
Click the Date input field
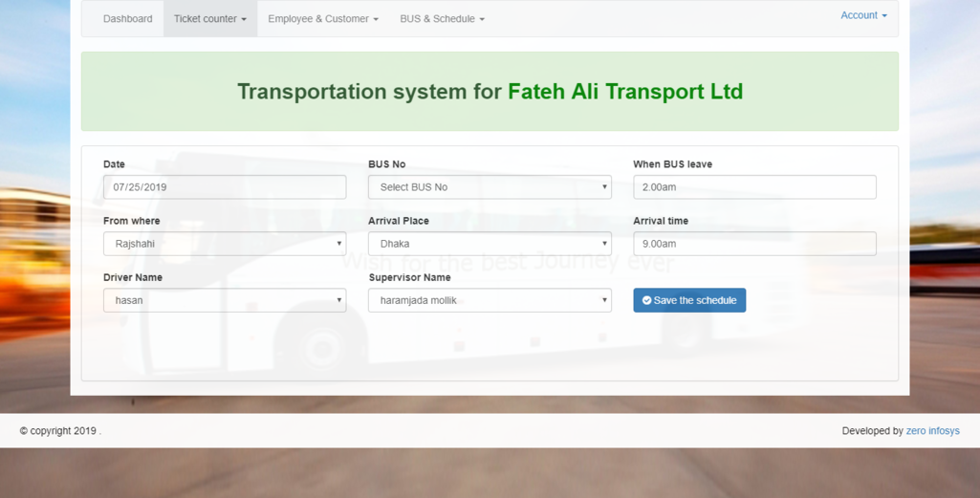click(225, 187)
